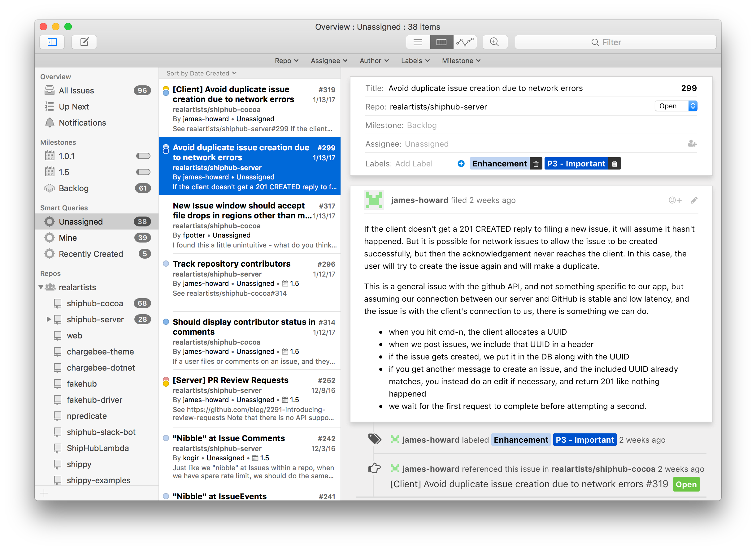The width and height of the screenshot is (756, 550).
Task: Collapse the realartists organization
Action: 41,287
